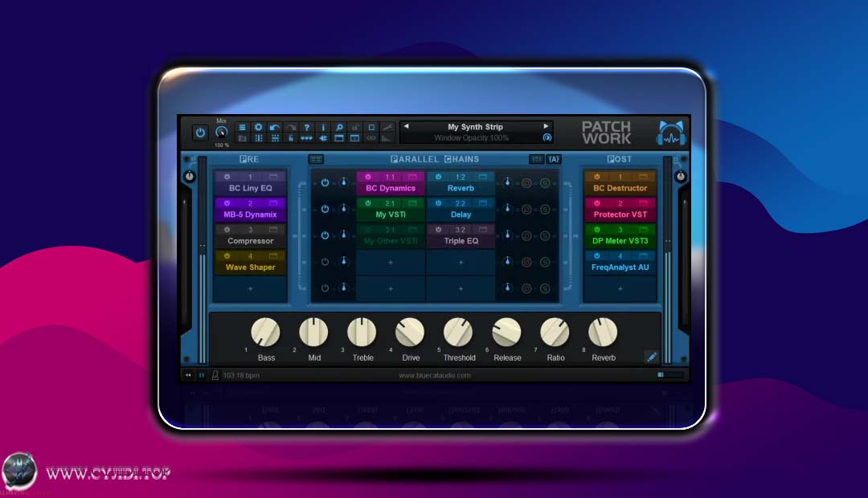Image resolution: width=868 pixels, height=498 pixels.
Task: Open the Reverb plug-in slot
Action: pos(461,188)
